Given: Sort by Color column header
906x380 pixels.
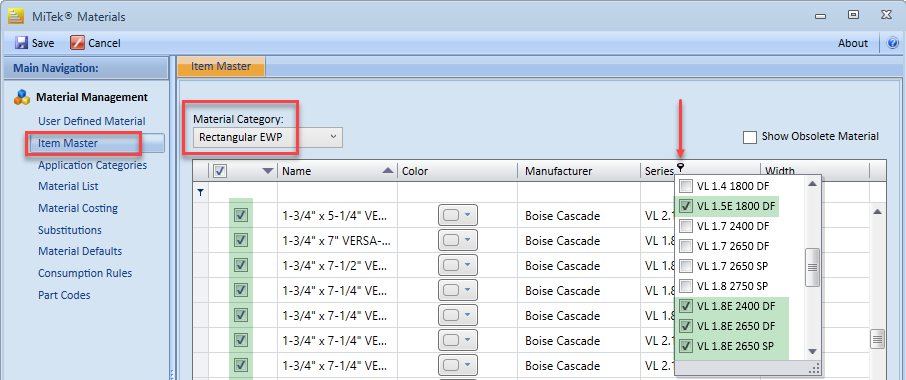Looking at the screenshot, I should 457,171.
